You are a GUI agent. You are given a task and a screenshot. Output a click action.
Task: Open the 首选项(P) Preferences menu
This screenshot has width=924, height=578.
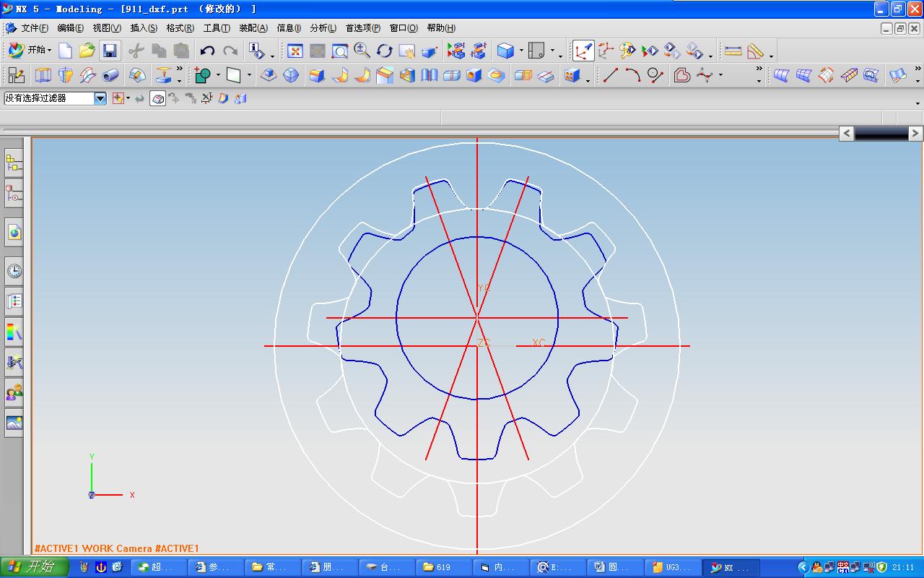[x=363, y=28]
